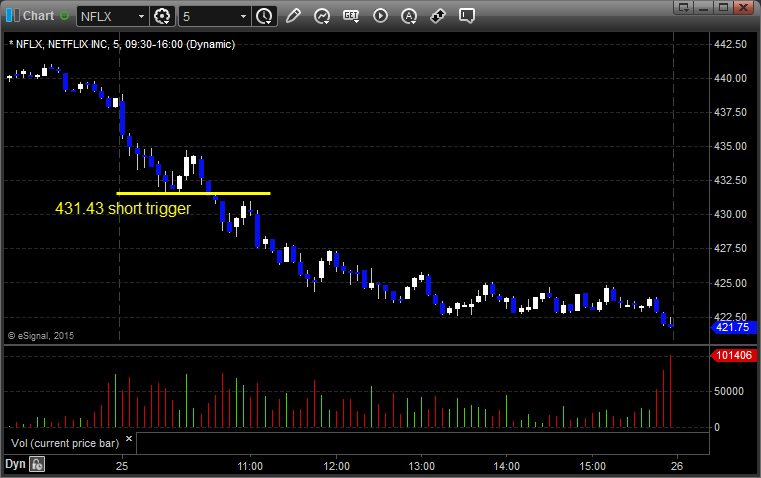Click the 0 volume axis label
This screenshot has height=478, width=761.
(717, 428)
